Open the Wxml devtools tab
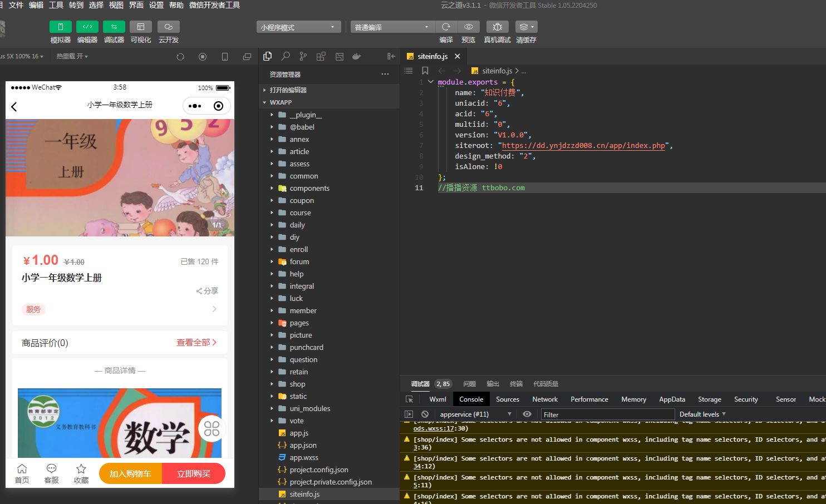The width and height of the screenshot is (826, 504). 437,399
